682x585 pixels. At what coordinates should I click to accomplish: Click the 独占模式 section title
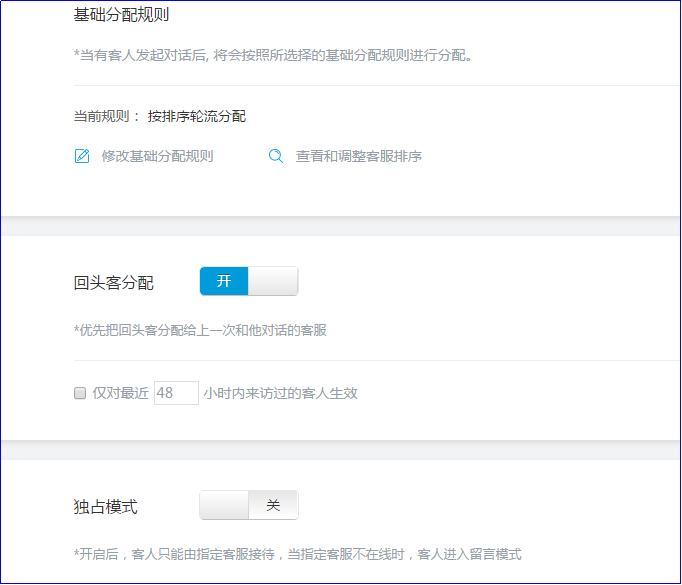pos(105,507)
